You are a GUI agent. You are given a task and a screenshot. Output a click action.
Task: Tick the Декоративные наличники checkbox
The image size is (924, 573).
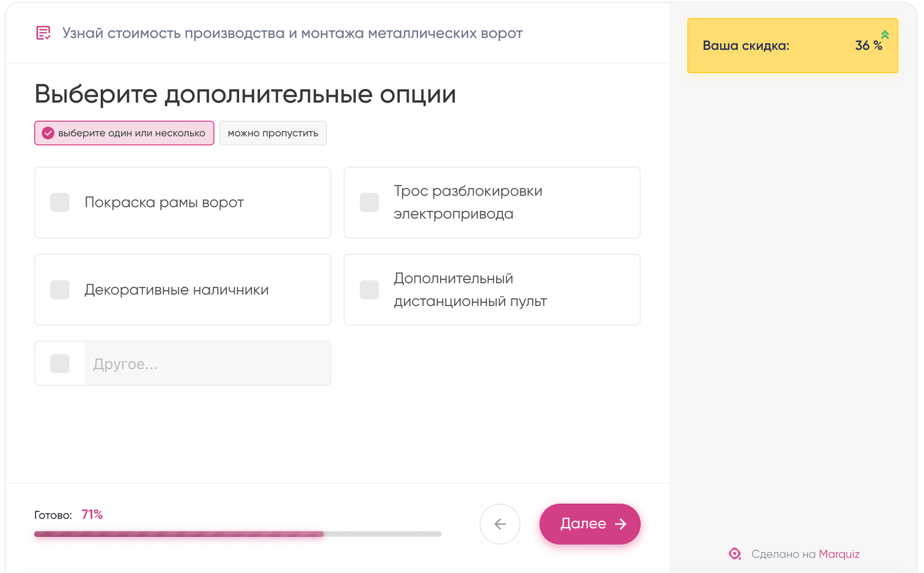click(x=60, y=290)
